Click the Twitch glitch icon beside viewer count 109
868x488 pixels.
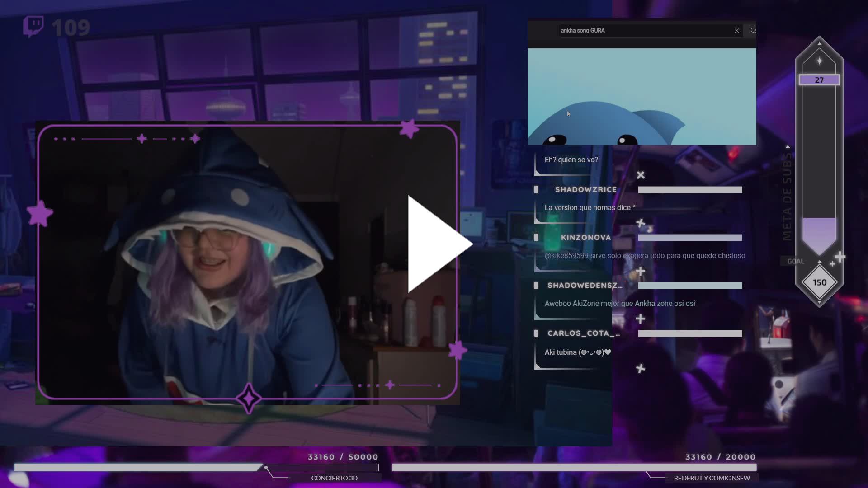click(34, 26)
